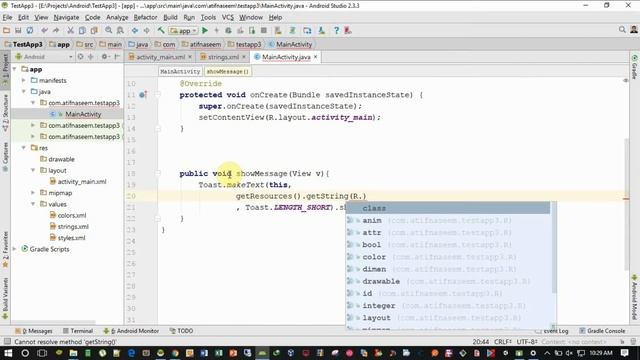Collapse the values folder node
The height and width of the screenshot is (360, 640).
tap(33, 204)
